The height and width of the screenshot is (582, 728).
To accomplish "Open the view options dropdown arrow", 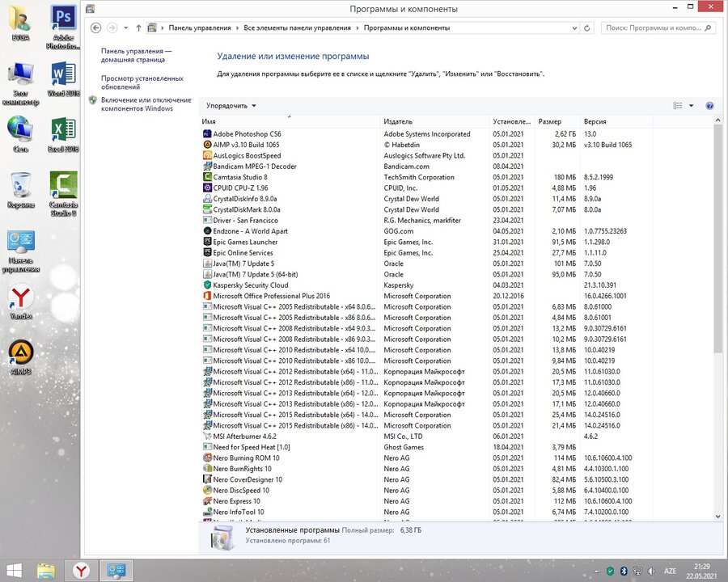I will tap(691, 106).
